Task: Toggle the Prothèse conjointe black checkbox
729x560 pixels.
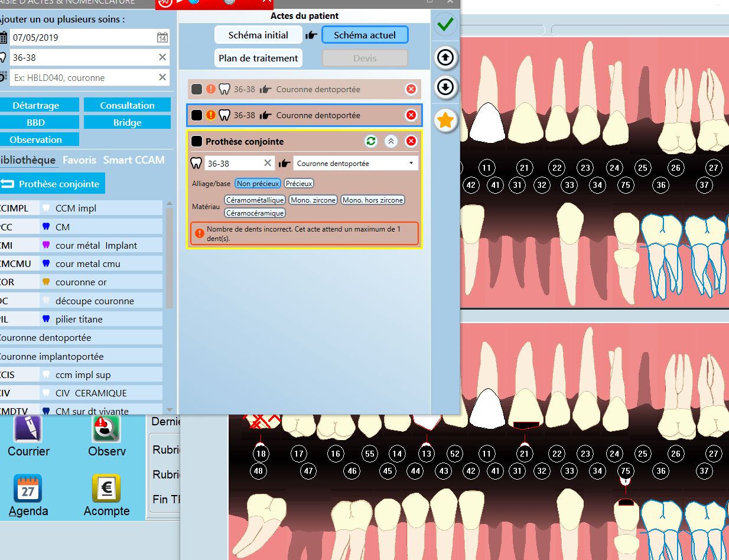Action: (197, 142)
